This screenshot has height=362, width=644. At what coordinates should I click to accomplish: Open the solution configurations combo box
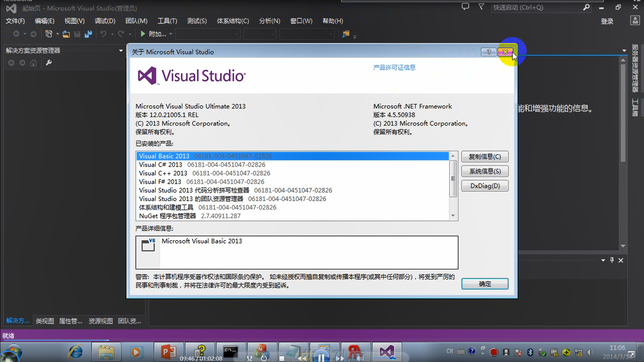click(x=208, y=34)
